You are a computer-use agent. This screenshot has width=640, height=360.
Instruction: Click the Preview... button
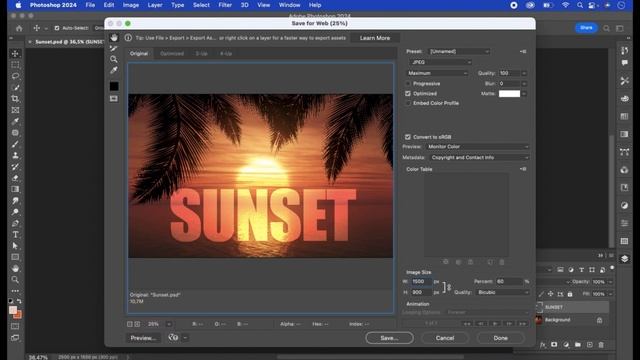143,338
